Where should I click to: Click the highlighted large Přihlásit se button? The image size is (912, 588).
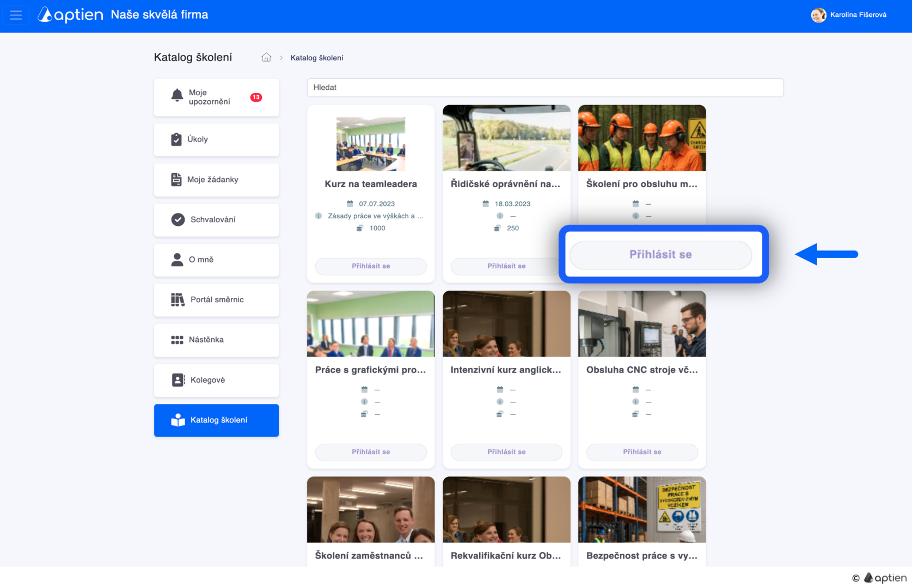click(660, 255)
